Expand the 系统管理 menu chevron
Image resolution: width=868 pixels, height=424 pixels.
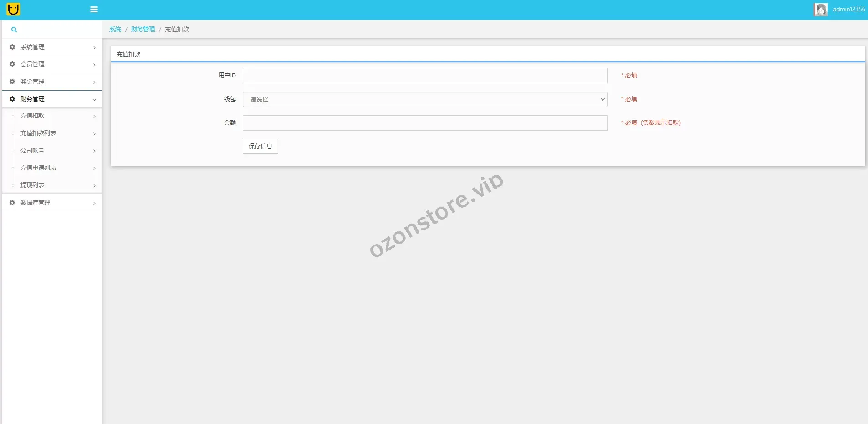tap(94, 47)
